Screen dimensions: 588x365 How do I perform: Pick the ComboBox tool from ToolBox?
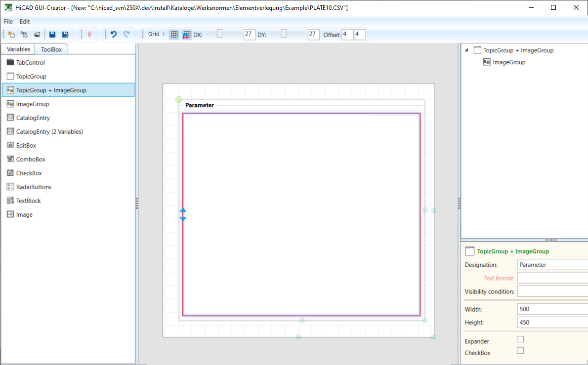[30, 160]
